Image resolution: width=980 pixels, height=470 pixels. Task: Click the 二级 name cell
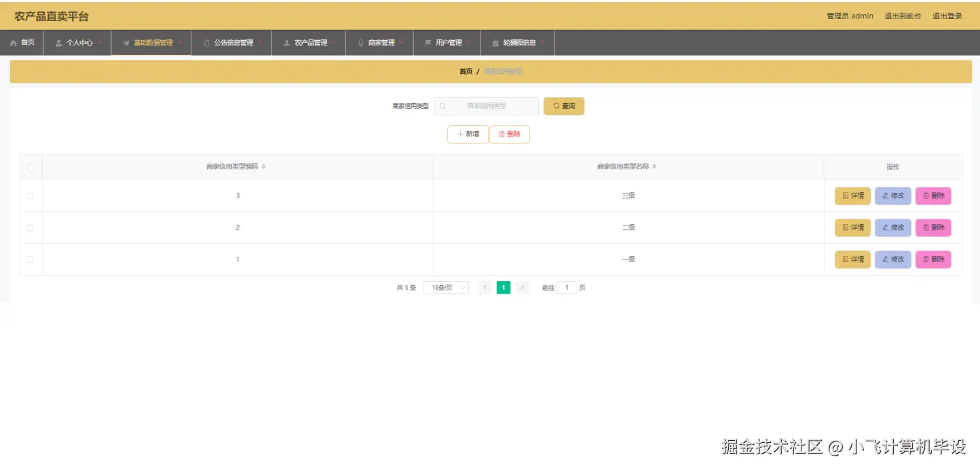point(628,228)
